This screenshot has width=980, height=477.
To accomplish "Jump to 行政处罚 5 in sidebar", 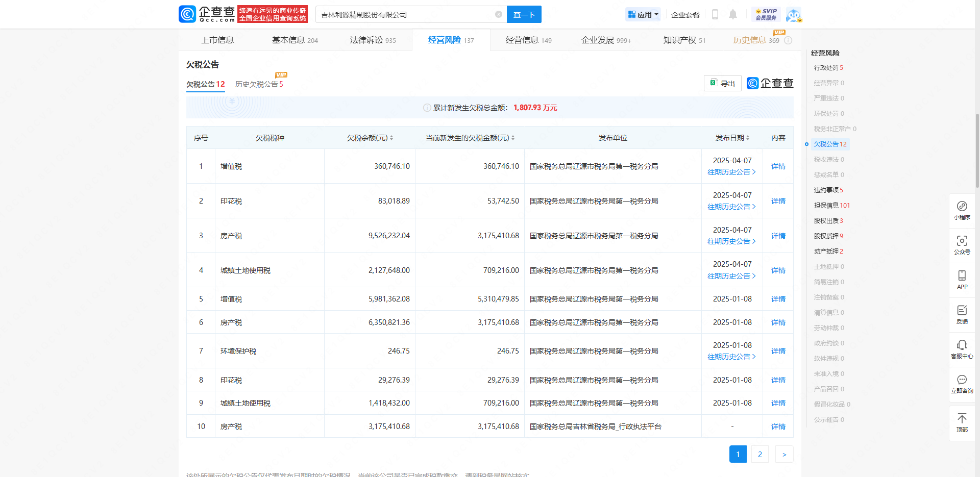I will coord(828,67).
